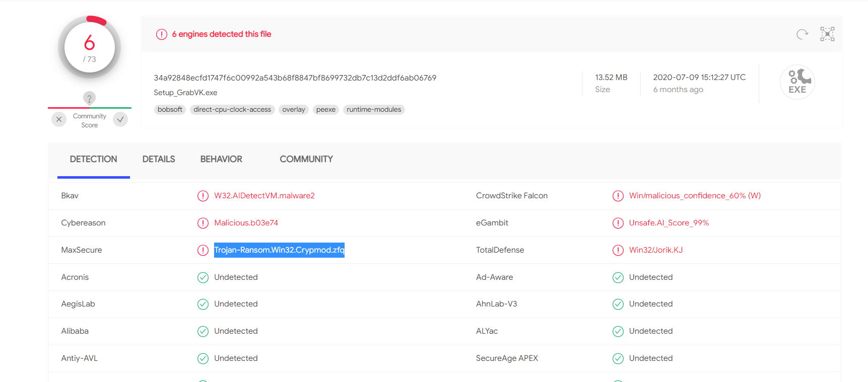Select the DETECTION tab
Image resolution: width=868 pixels, height=382 pixels.
point(93,159)
